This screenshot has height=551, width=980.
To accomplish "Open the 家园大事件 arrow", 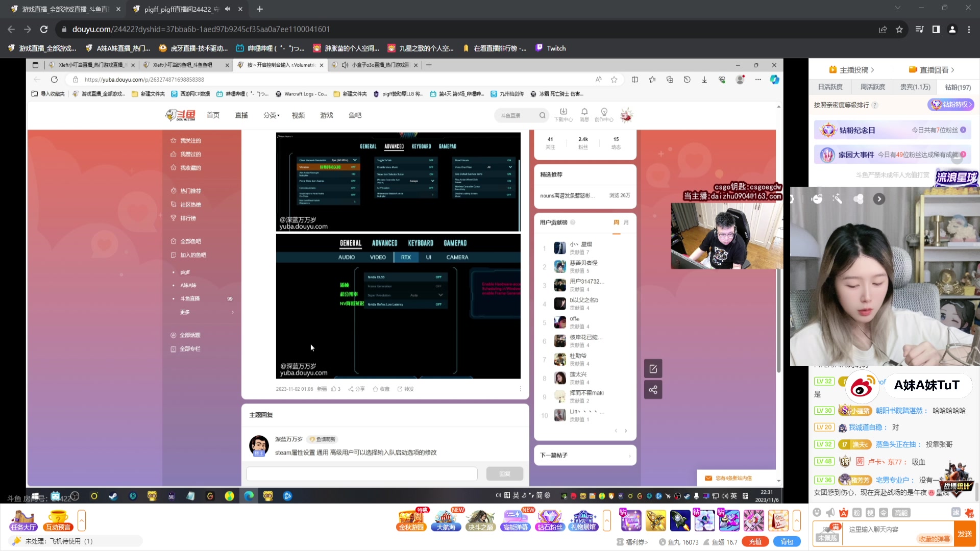I will point(963,154).
